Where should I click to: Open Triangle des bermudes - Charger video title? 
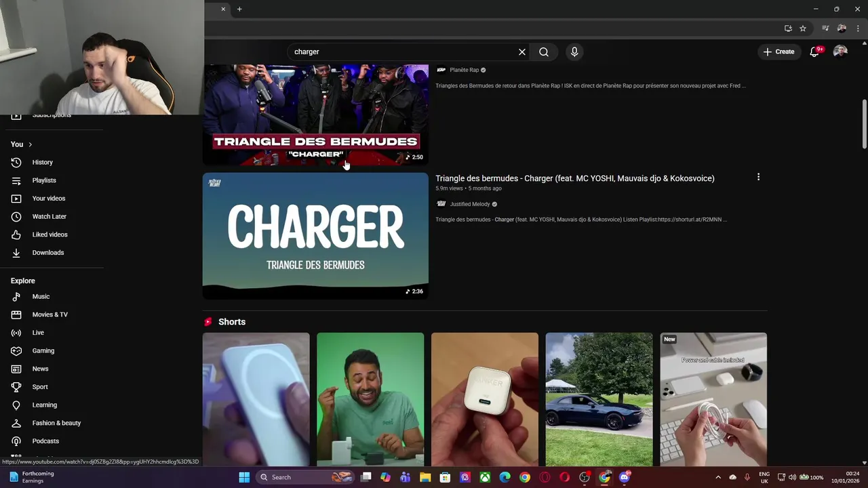[x=575, y=178]
